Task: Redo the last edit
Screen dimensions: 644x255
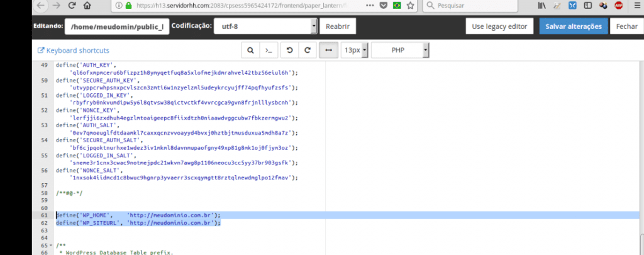Action: pyautogui.click(x=307, y=50)
